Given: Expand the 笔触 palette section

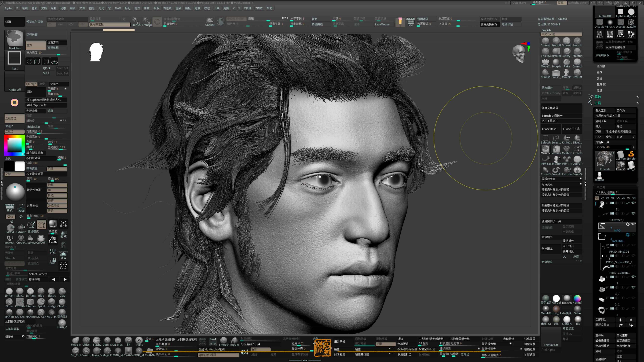Looking at the screenshot, I should pos(598,97).
